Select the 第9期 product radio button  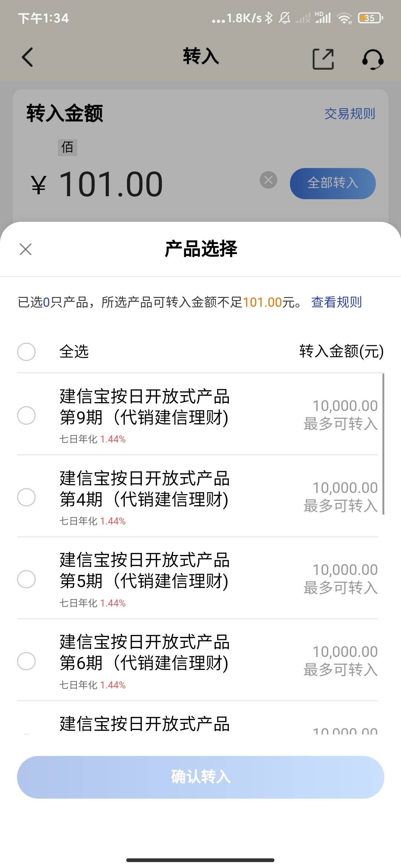26,415
